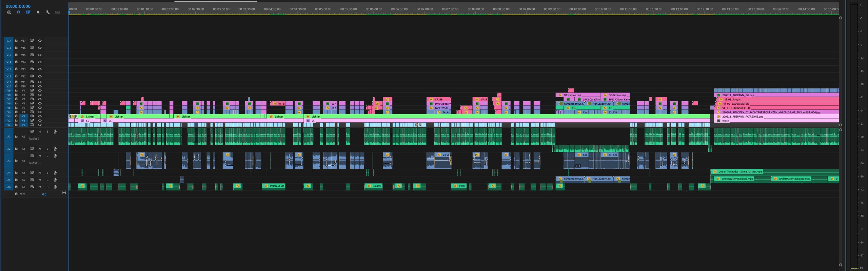
Task: Hide video track V14
Action: (40, 62)
